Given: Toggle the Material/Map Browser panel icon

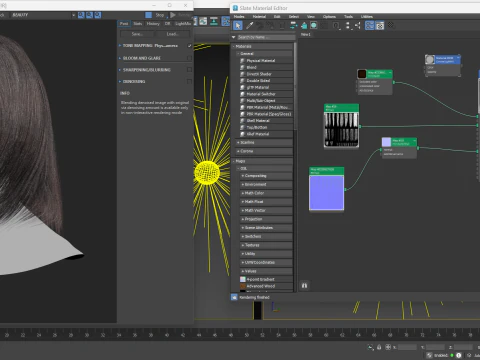Looking at the screenshot, I should (x=369, y=25).
